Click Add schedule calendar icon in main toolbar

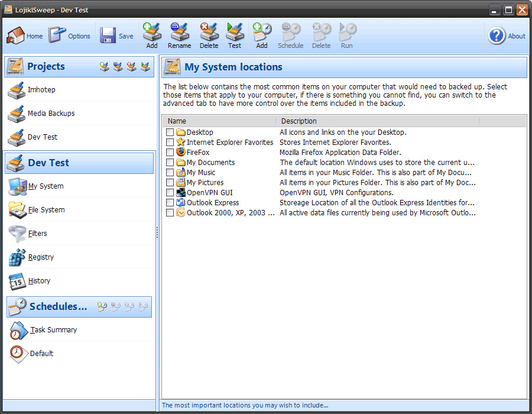[262, 35]
